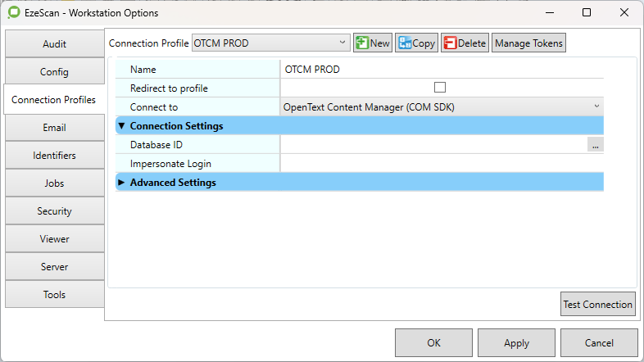This screenshot has height=362, width=644.
Task: Collapse the Connection Settings section
Action: tap(122, 126)
